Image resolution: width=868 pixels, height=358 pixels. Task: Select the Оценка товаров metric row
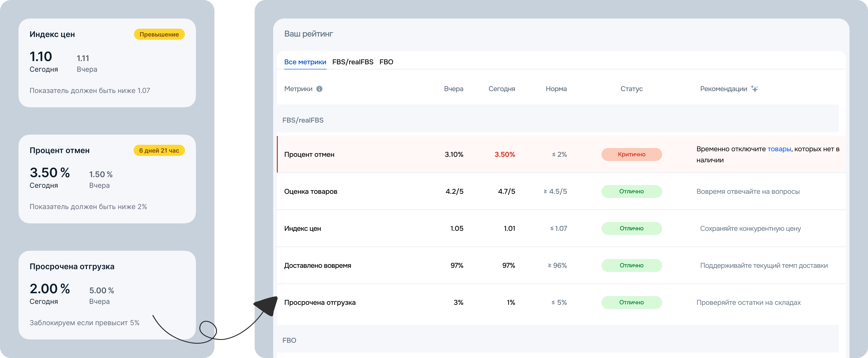[x=310, y=191]
